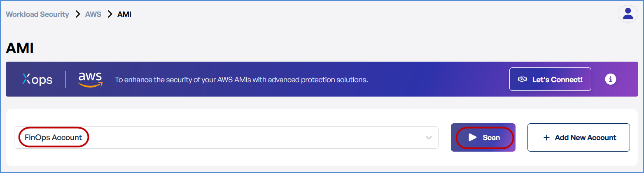Click the chevron between AWS and AMI
Viewport: 644px width, 173px height.
[x=110, y=14]
